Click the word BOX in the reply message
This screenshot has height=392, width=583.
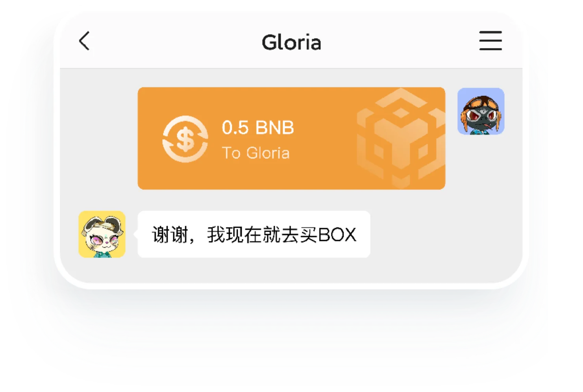pyautogui.click(x=337, y=235)
